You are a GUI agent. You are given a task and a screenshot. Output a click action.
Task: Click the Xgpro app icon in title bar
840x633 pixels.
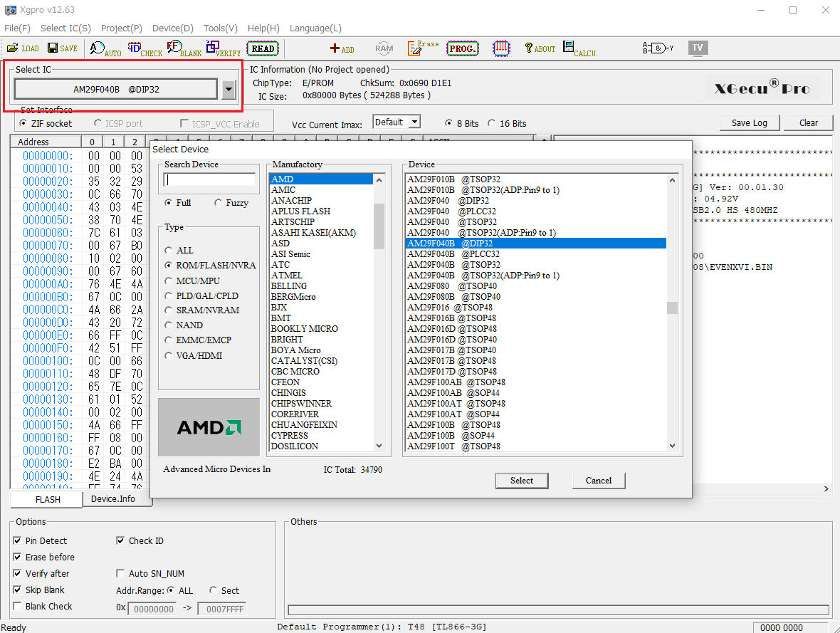pyautogui.click(x=10, y=10)
